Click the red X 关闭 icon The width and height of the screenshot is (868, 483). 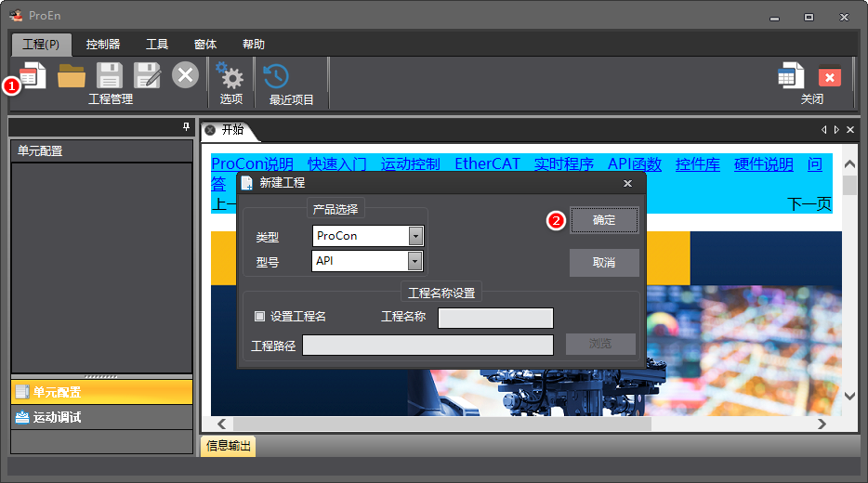click(830, 77)
